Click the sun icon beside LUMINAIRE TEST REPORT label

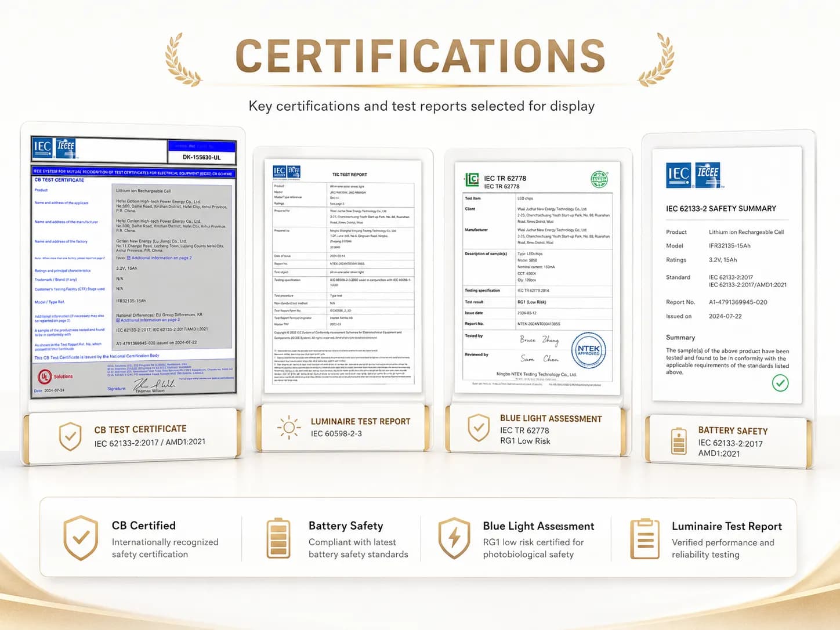pos(289,428)
